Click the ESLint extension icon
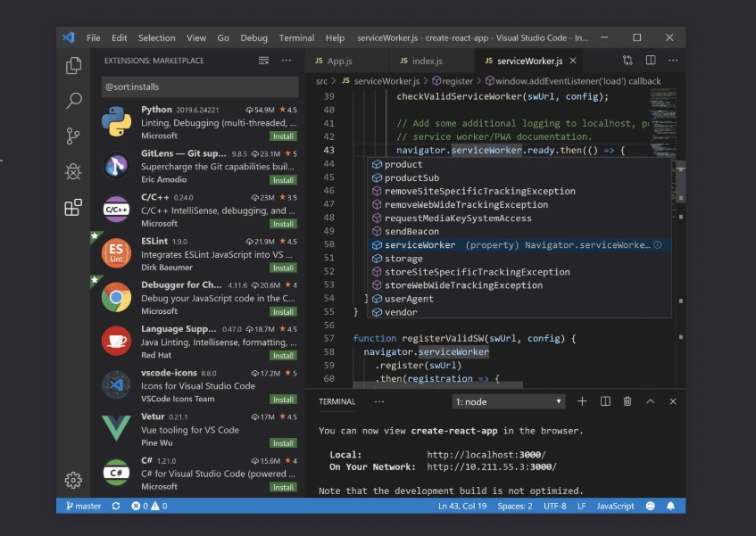Image resolution: width=756 pixels, height=536 pixels. (x=116, y=253)
